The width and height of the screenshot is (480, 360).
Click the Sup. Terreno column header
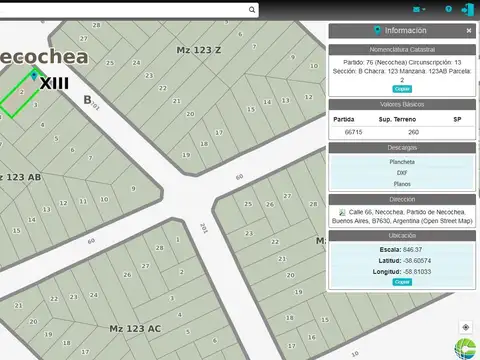397,119
